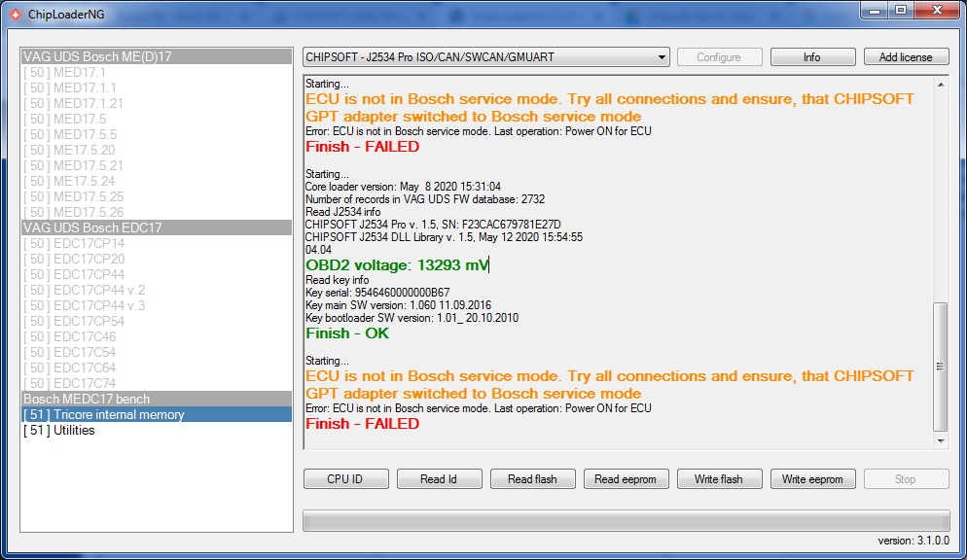This screenshot has width=967, height=560.
Task: Select the Bosch MEDC17 bench header
Action: coord(156,399)
